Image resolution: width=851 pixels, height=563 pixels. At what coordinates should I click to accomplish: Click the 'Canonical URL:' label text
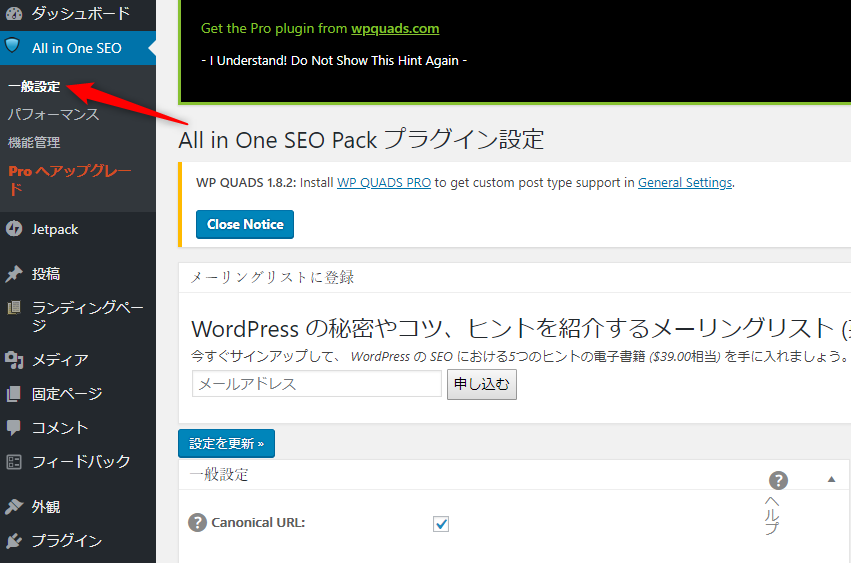[x=258, y=523]
